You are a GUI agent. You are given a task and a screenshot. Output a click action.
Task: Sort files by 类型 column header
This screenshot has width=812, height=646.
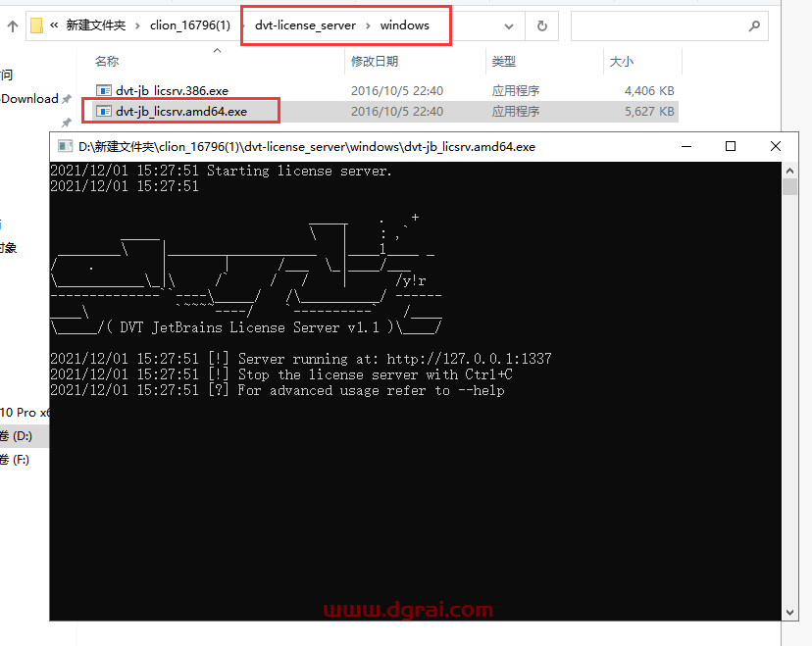[x=503, y=62]
